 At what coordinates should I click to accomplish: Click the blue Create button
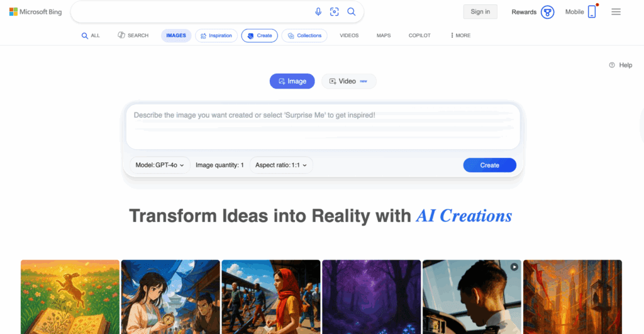pyautogui.click(x=489, y=165)
